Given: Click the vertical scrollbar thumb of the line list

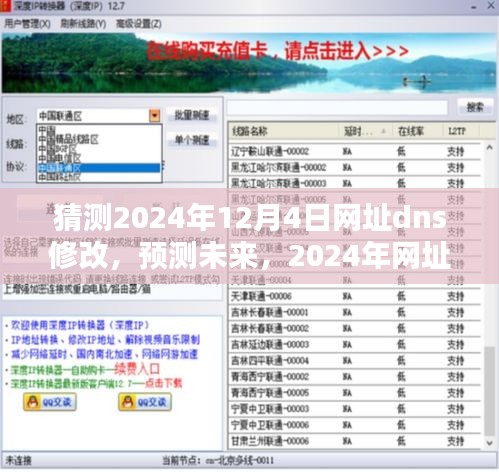Looking at the screenshot, I should coord(489,391).
